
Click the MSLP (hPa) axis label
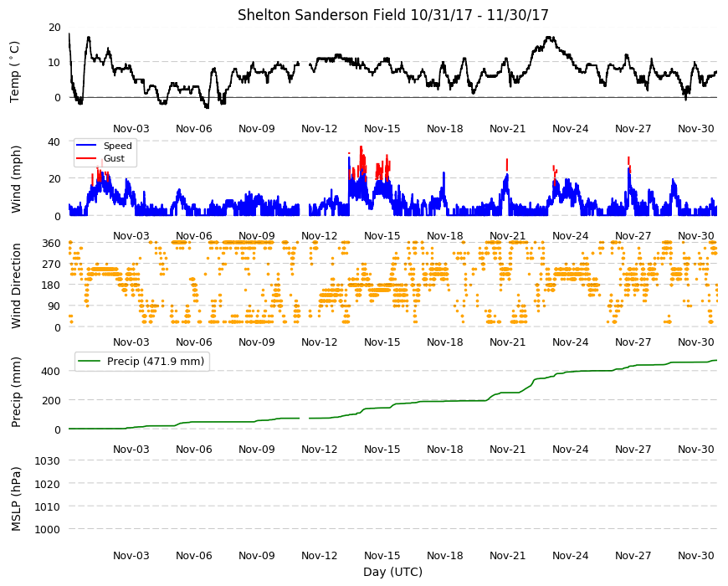[16, 499]
